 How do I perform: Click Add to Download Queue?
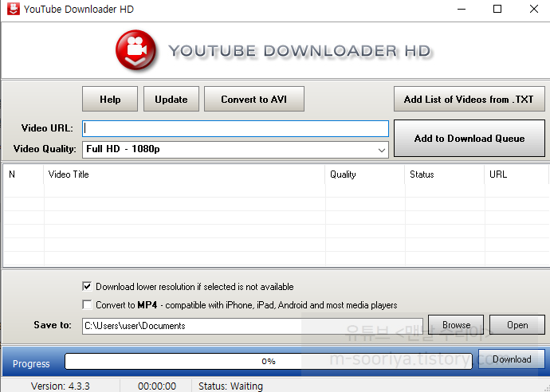point(469,139)
